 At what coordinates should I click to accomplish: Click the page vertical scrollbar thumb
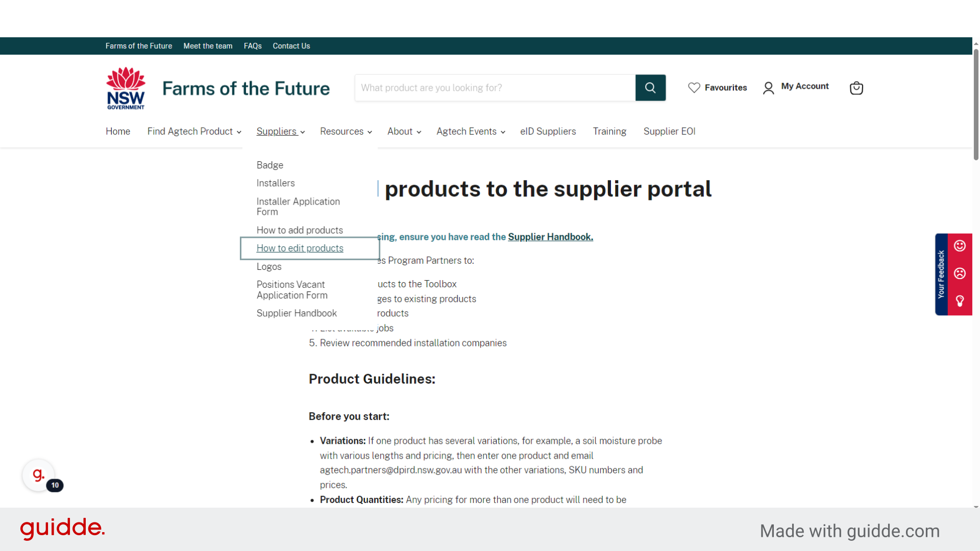point(976,105)
